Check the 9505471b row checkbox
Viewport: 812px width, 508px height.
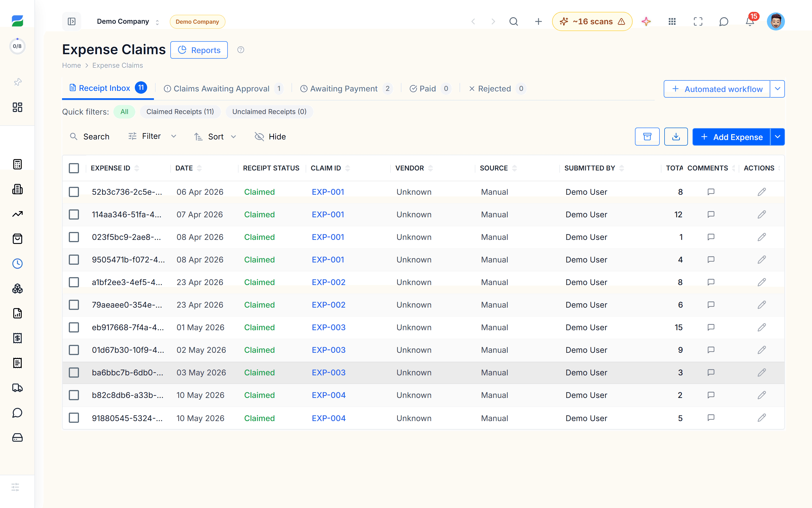coord(74,260)
